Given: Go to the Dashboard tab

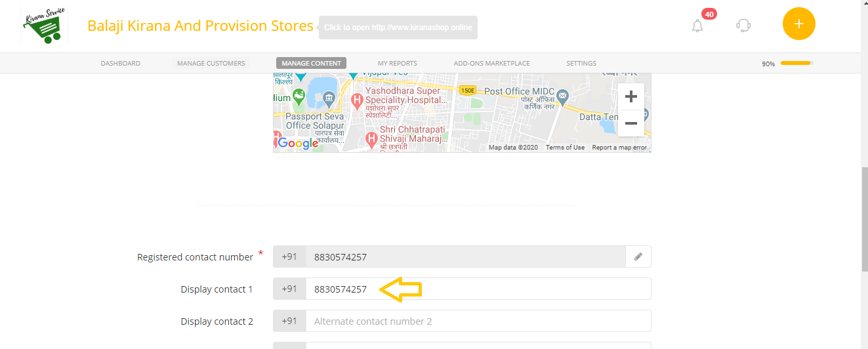Looking at the screenshot, I should click(120, 64).
